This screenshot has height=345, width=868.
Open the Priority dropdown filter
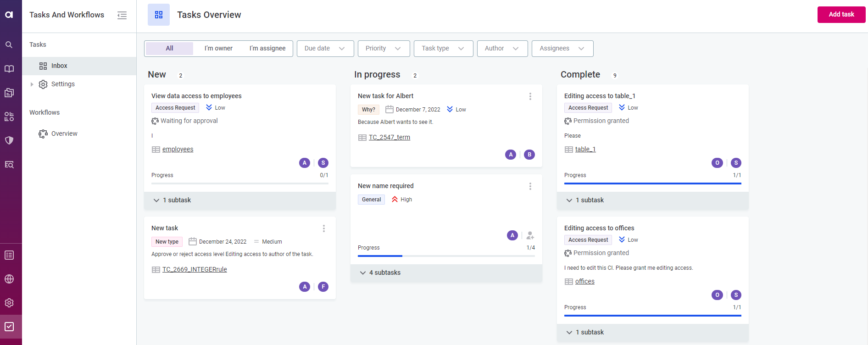(x=384, y=49)
